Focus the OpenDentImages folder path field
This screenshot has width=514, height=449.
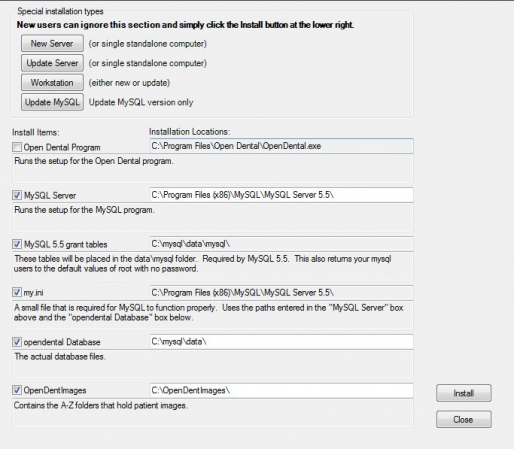click(281, 390)
